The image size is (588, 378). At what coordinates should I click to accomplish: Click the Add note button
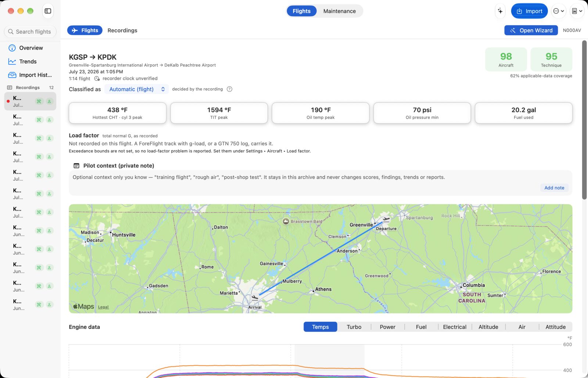click(x=554, y=188)
